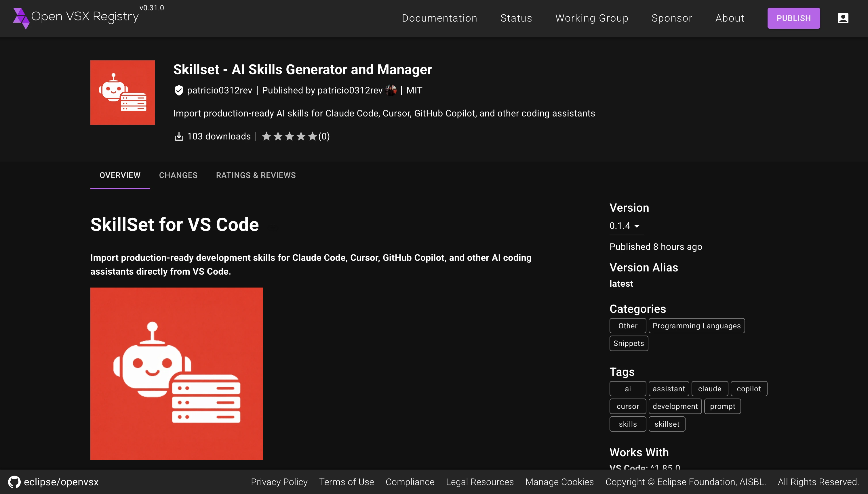Click the "SkillSet for VS Code" heading

175,224
